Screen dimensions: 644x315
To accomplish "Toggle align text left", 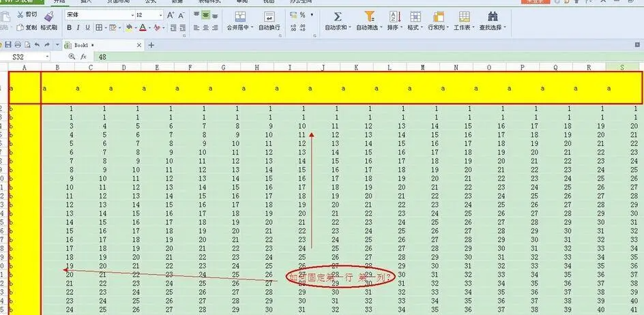I will coord(196,28).
